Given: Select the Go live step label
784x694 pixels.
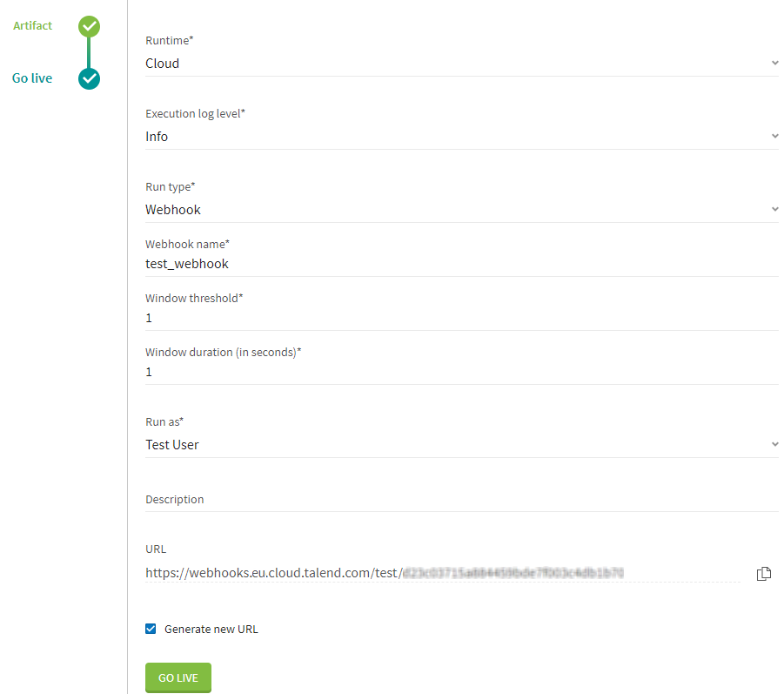Looking at the screenshot, I should click(x=32, y=78).
